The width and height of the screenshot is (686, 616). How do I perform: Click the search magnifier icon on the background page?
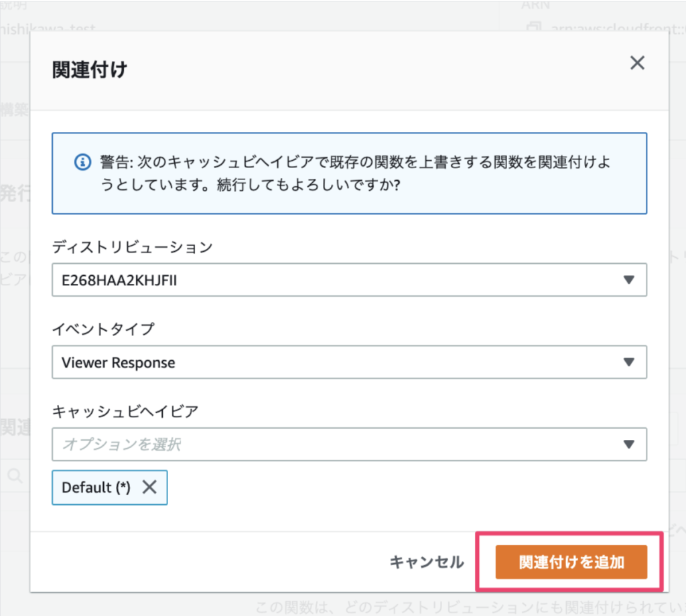15,476
